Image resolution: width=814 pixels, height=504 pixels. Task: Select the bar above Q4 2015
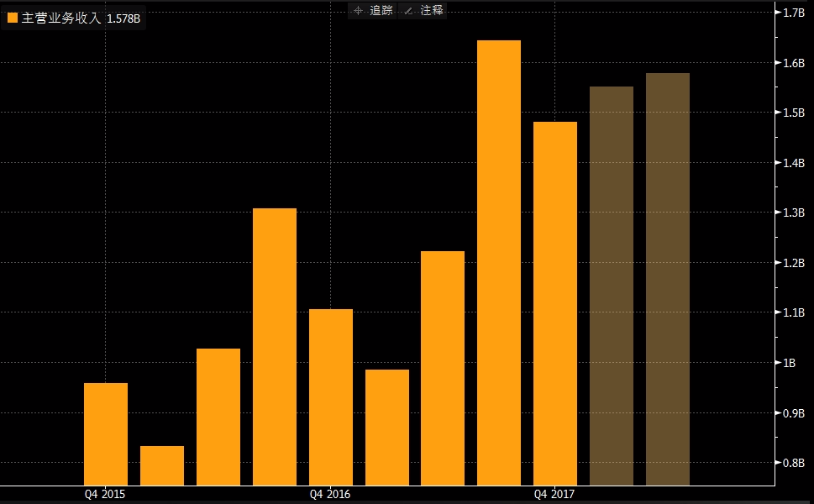pos(106,433)
